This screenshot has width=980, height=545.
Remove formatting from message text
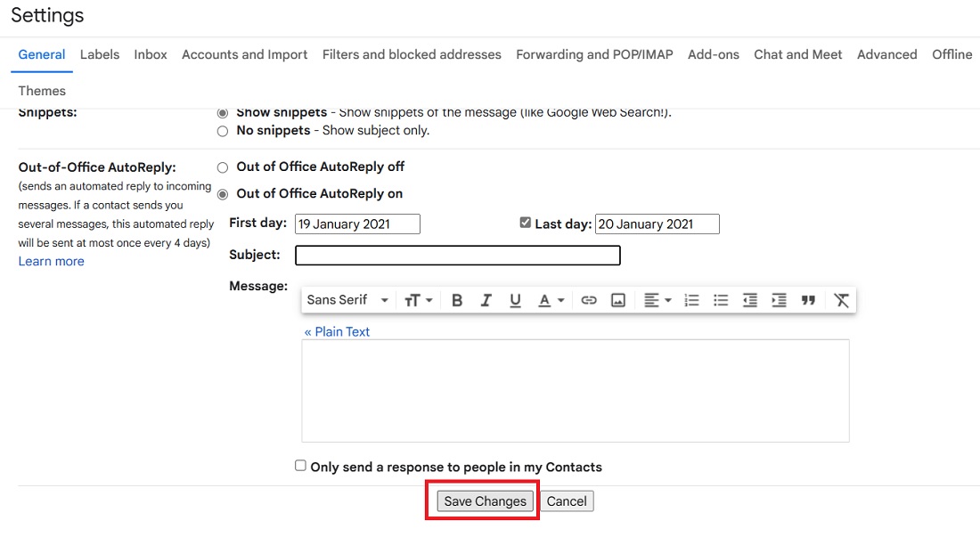[841, 300]
